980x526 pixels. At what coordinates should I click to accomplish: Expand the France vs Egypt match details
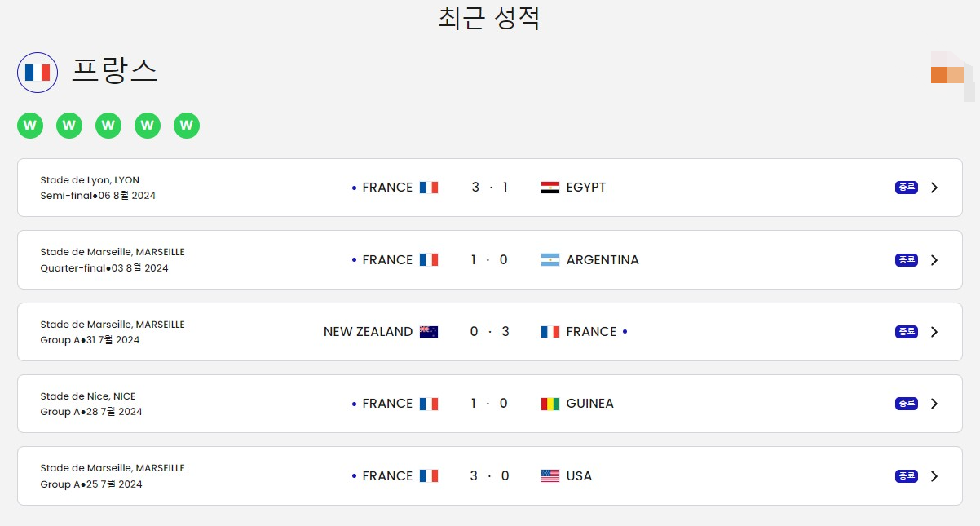934,187
